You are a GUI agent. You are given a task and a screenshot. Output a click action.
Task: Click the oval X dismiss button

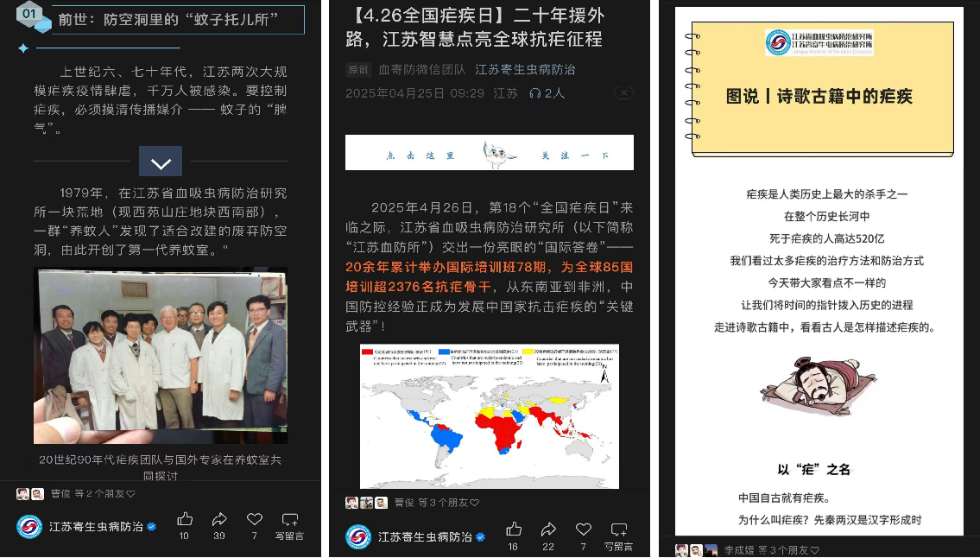pyautogui.click(x=623, y=93)
